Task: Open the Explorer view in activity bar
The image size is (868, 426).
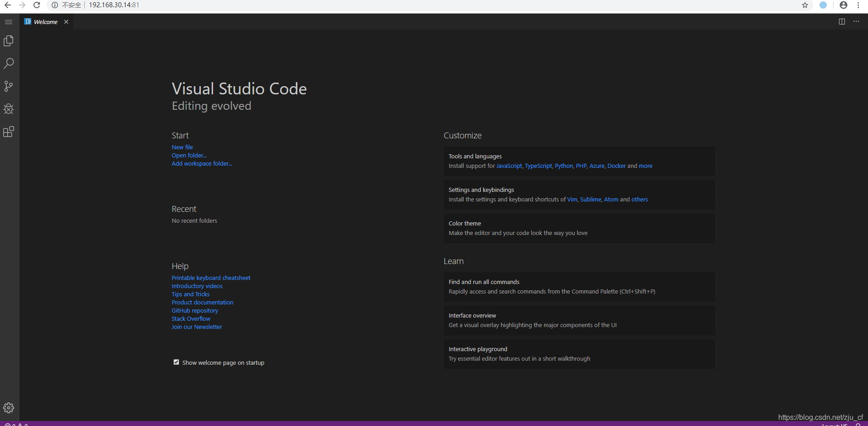Action: (x=9, y=41)
